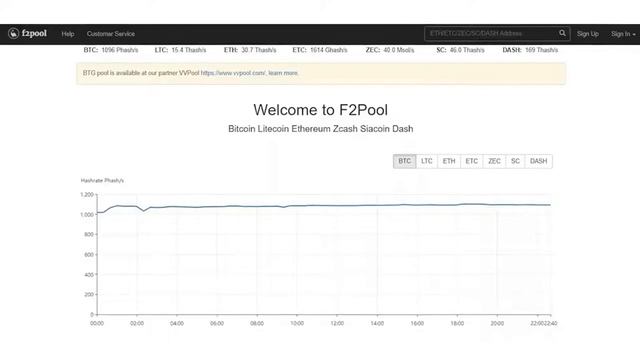640x360 pixels.
Task: Click the 12:00 time label on chart
Action: [x=337, y=323]
